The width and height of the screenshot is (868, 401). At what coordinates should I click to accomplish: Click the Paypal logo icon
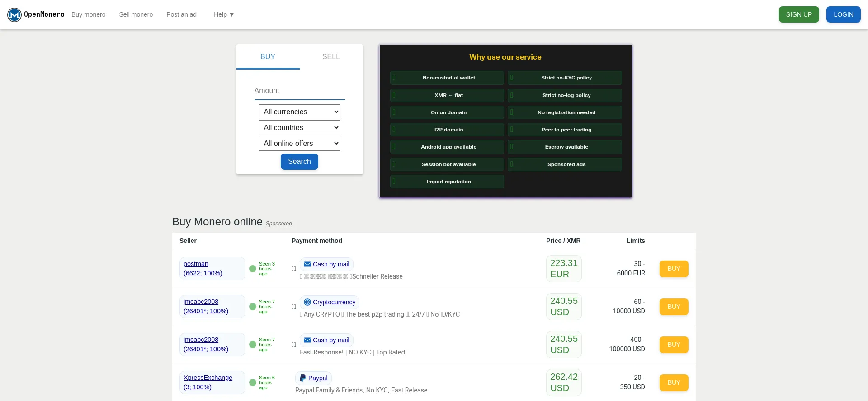coord(303,378)
